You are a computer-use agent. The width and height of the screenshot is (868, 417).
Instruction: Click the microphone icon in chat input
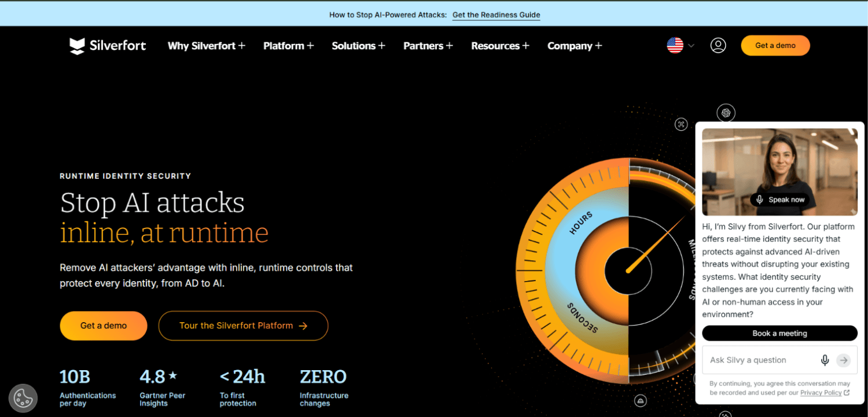coord(825,360)
